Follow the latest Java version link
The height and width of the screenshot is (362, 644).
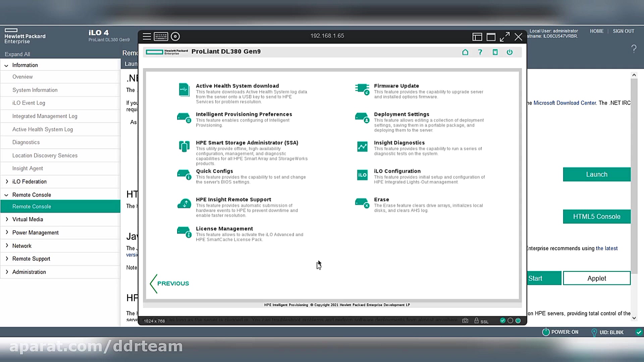coord(606,248)
